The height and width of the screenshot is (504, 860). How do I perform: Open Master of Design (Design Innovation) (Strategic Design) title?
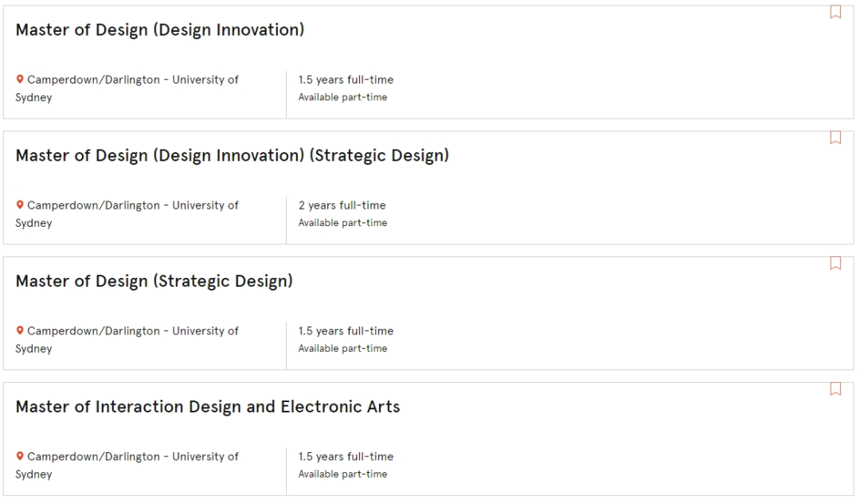coord(232,156)
